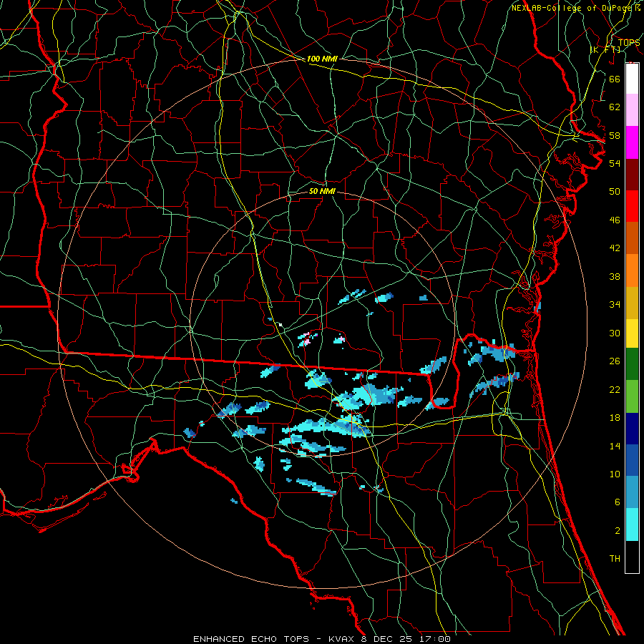Click the 'K FT' units label
The image size is (644, 644).
(x=605, y=49)
